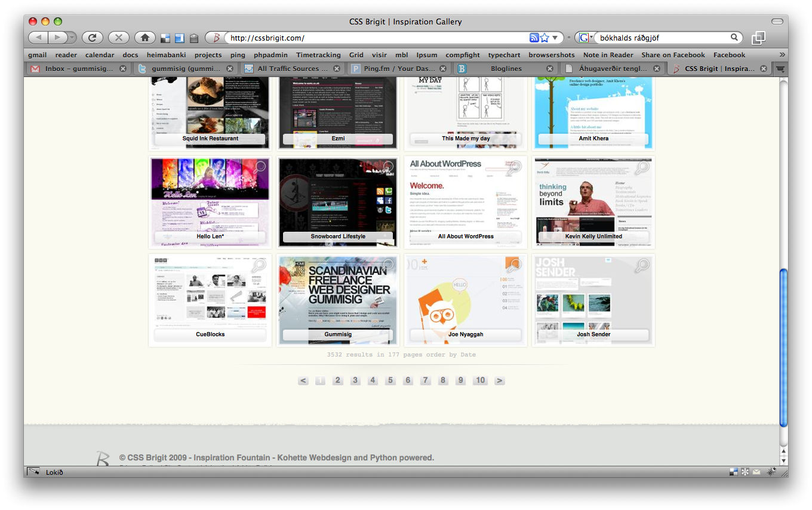Bookmark this page with the star icon
Screen dimensions: 812x510
click(x=545, y=38)
